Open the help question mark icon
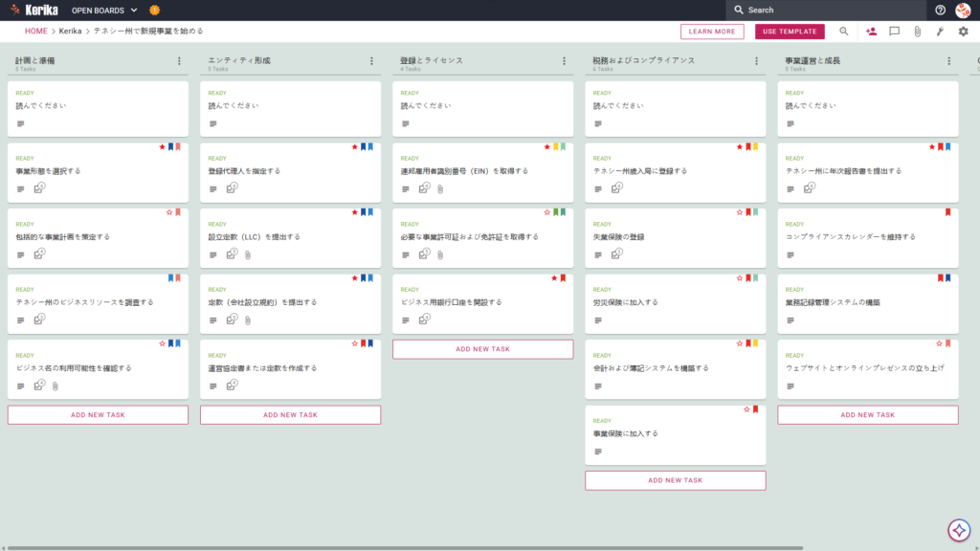This screenshot has height=551, width=980. [x=940, y=10]
